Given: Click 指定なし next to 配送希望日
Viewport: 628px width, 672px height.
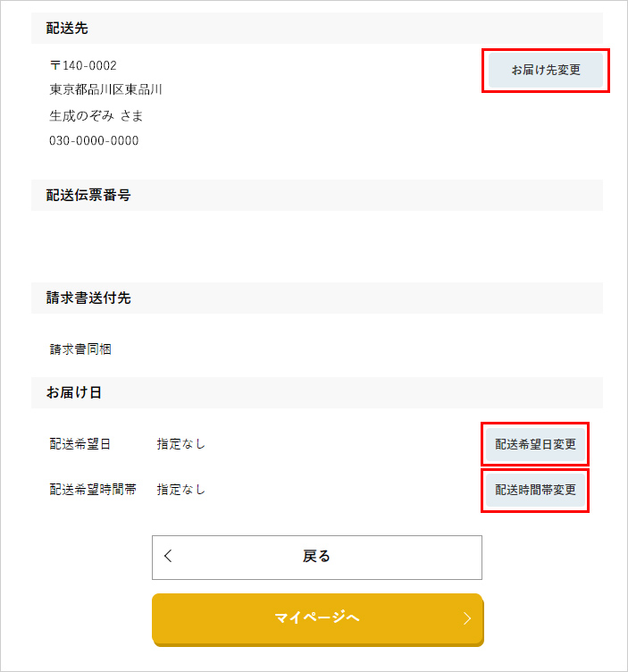Looking at the screenshot, I should click(x=180, y=444).
